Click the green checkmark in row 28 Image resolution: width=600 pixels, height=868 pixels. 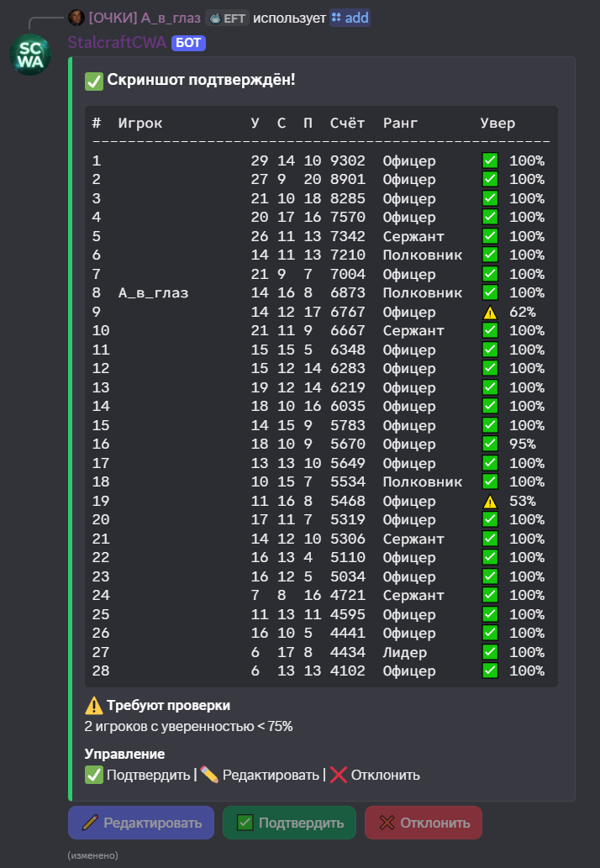(x=490, y=671)
